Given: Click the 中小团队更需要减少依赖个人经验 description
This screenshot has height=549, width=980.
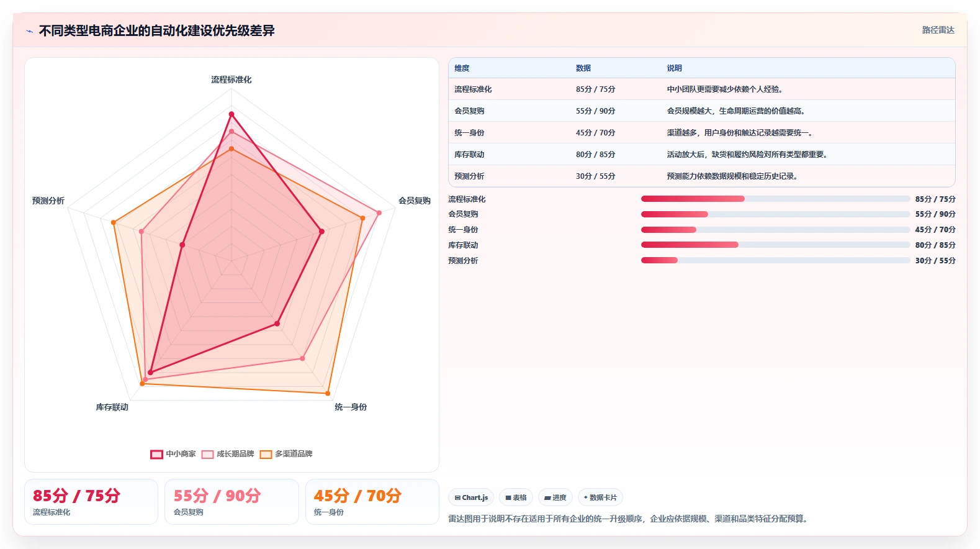Looking at the screenshot, I should (x=725, y=89).
